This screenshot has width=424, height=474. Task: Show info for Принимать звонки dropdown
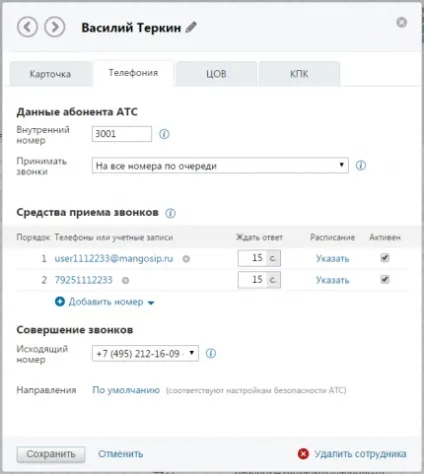coord(361,165)
